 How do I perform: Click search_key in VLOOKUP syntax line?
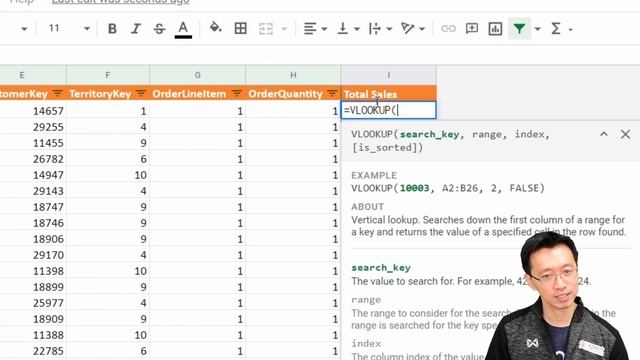click(429, 134)
